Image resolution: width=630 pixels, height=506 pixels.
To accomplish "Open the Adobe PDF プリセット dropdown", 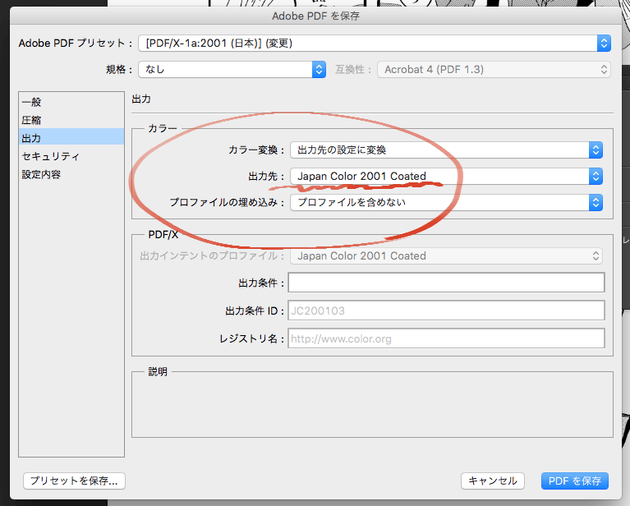I will (x=374, y=43).
